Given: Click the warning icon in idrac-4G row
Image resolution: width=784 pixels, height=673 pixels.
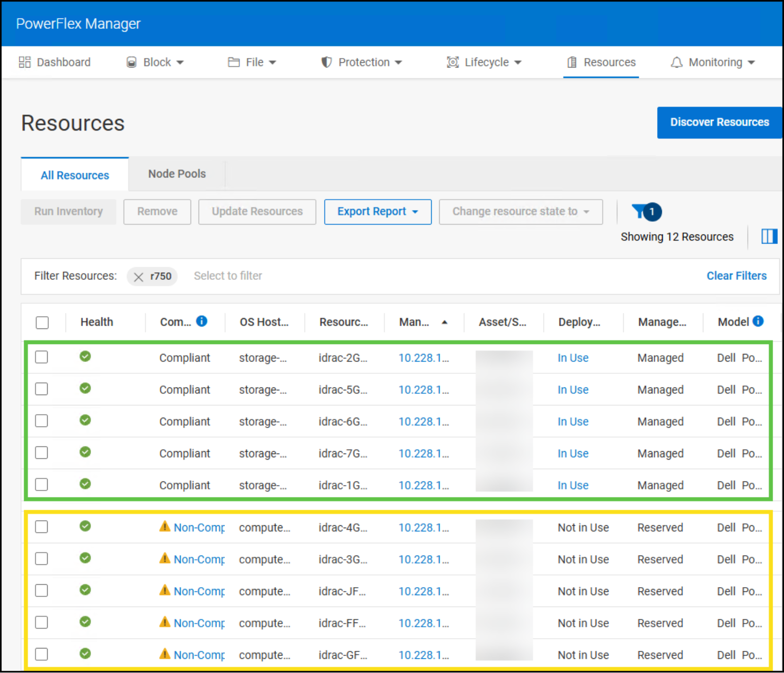Looking at the screenshot, I should (165, 526).
